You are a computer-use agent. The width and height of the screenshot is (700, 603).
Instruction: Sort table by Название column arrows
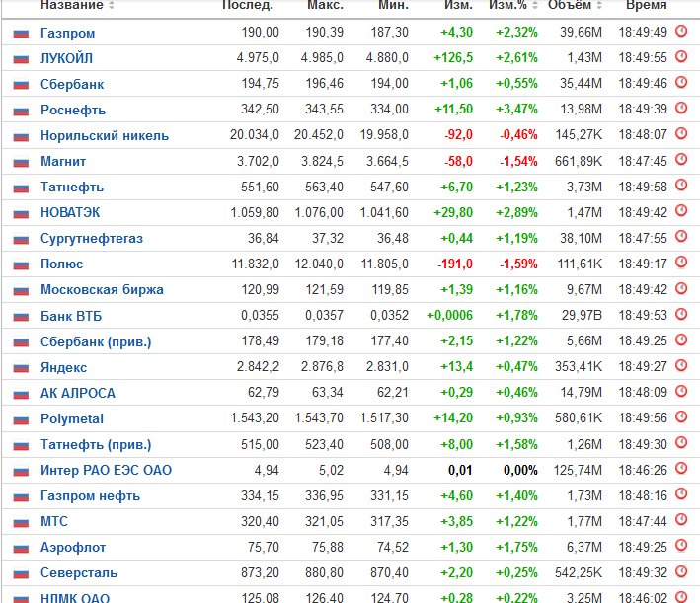coord(112,5)
